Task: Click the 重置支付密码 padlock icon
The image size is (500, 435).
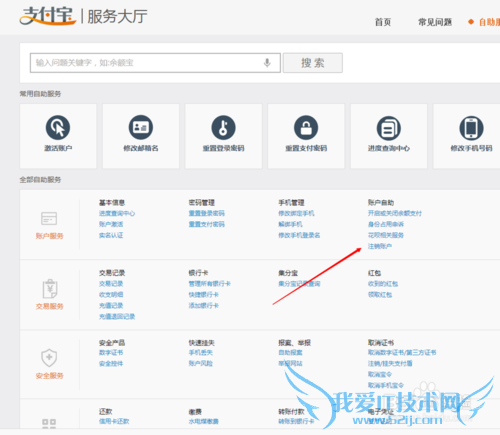Action: 306,127
